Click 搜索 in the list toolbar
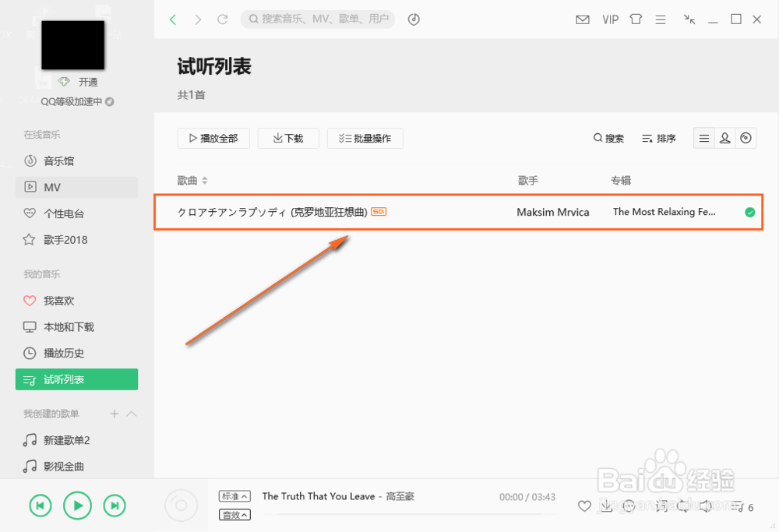 click(x=608, y=138)
